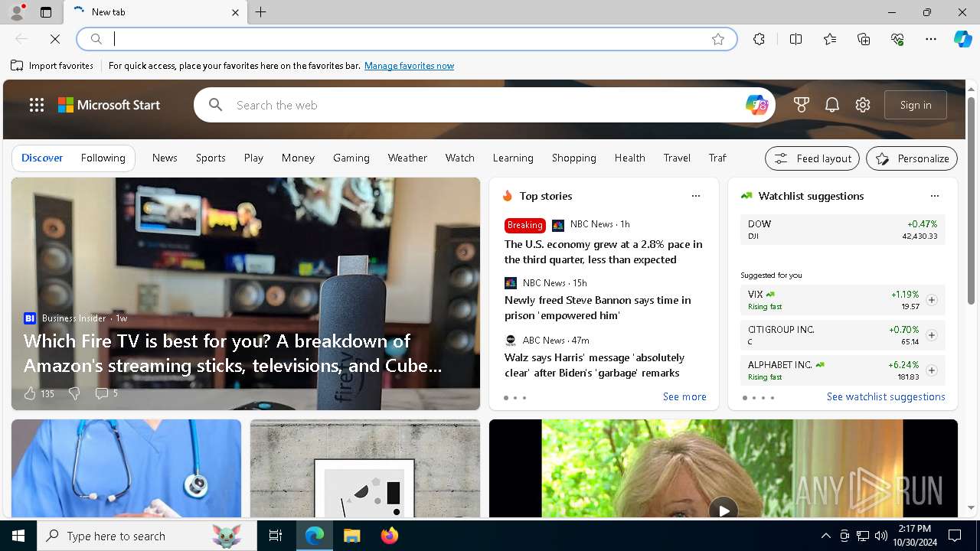Viewport: 980px width, 551px height.
Task: Open Edge Settings and more menu
Action: point(931,39)
